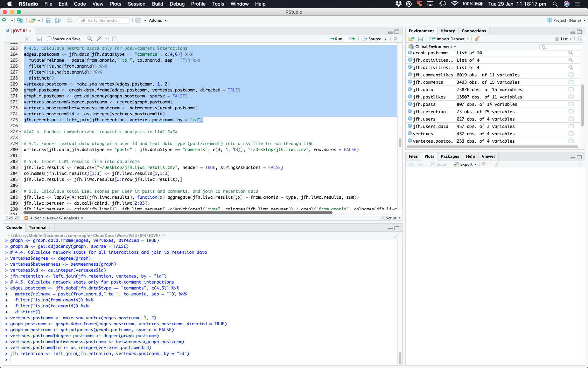Switch to the History tab

coord(447,31)
